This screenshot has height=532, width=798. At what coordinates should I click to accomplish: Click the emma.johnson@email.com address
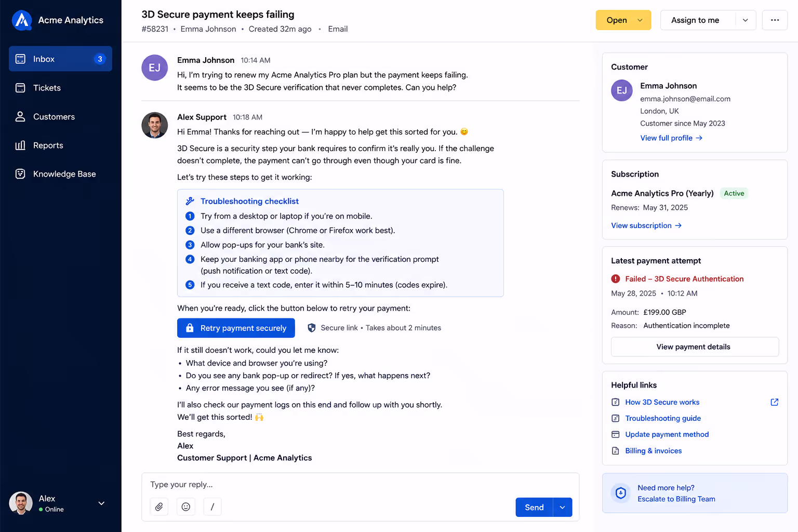(685, 99)
